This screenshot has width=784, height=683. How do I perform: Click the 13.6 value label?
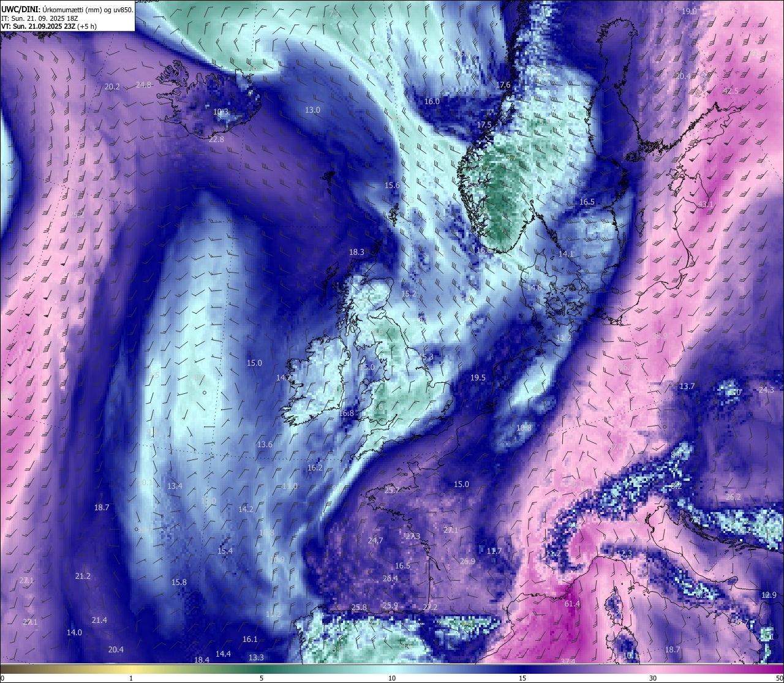tap(265, 444)
